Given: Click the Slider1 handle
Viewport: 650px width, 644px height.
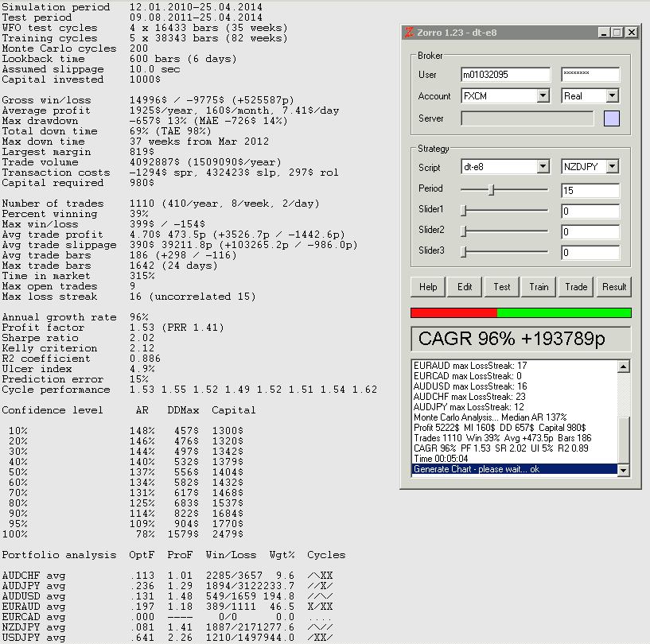Looking at the screenshot, I should [x=464, y=211].
